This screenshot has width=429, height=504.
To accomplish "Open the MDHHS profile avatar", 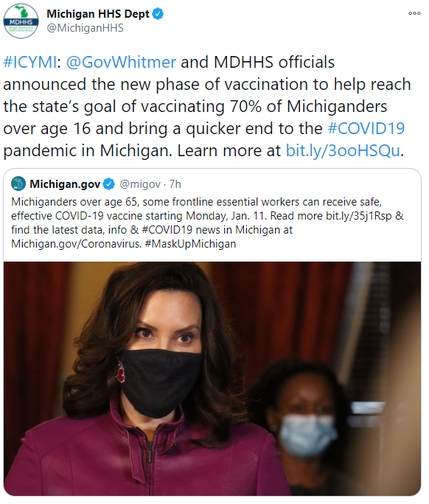I will (x=21, y=21).
